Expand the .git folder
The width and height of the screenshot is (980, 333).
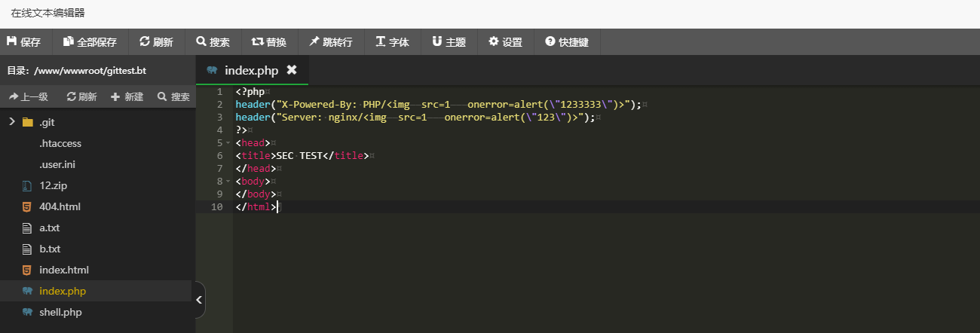point(12,122)
